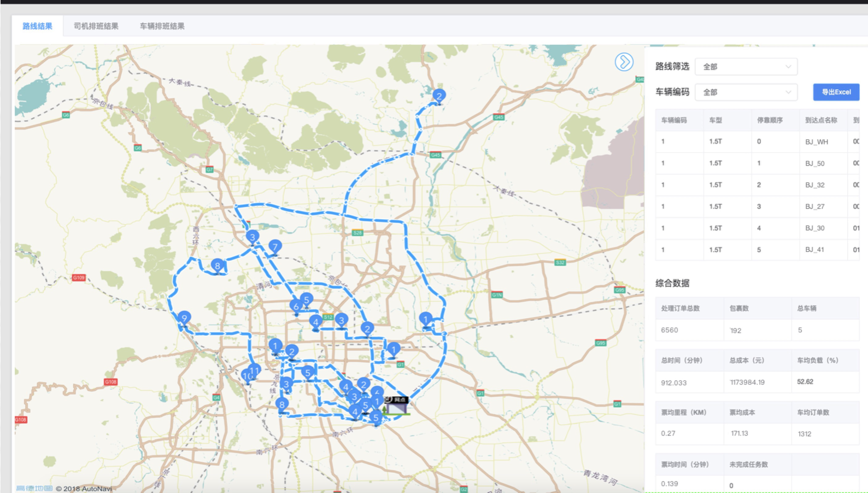Select map stop marker 11

click(x=255, y=372)
